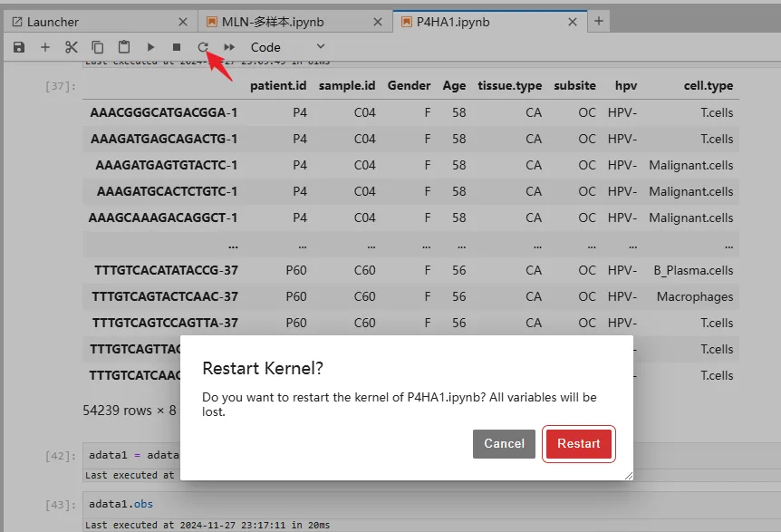
Task: Close the Launcher tab
Action: click(x=183, y=22)
